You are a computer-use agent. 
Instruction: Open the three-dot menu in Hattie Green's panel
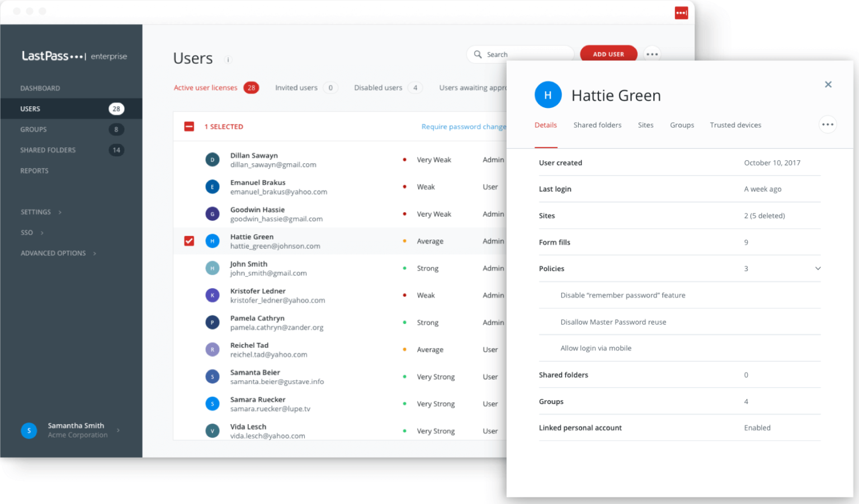[x=828, y=125]
